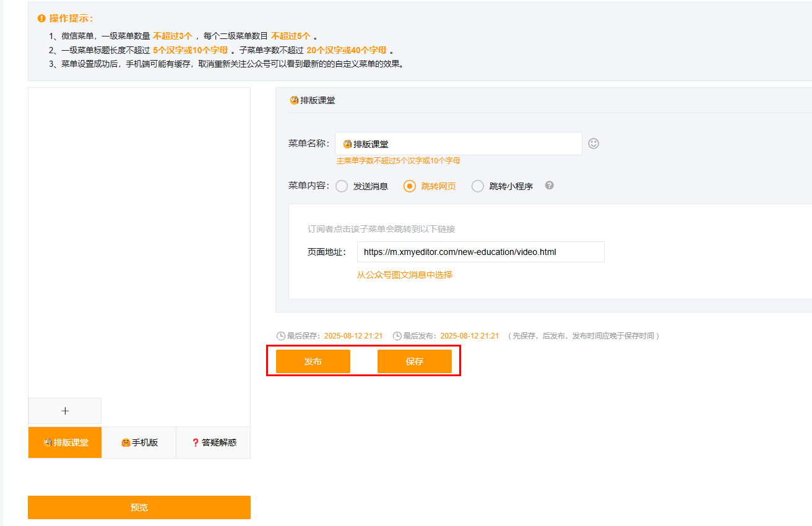Choose the 跳转小程序 radio option
Screen dimensions: 812x526
click(478, 186)
